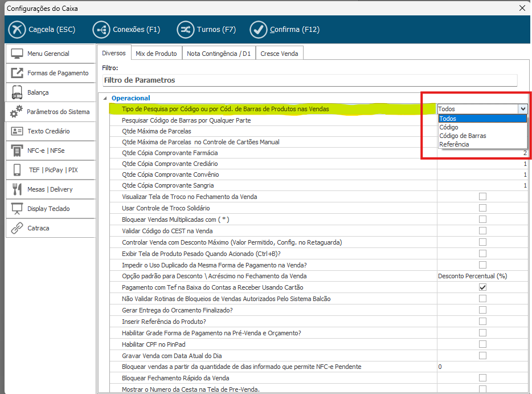Choose Código de Barras from dropdown list

[x=463, y=136]
